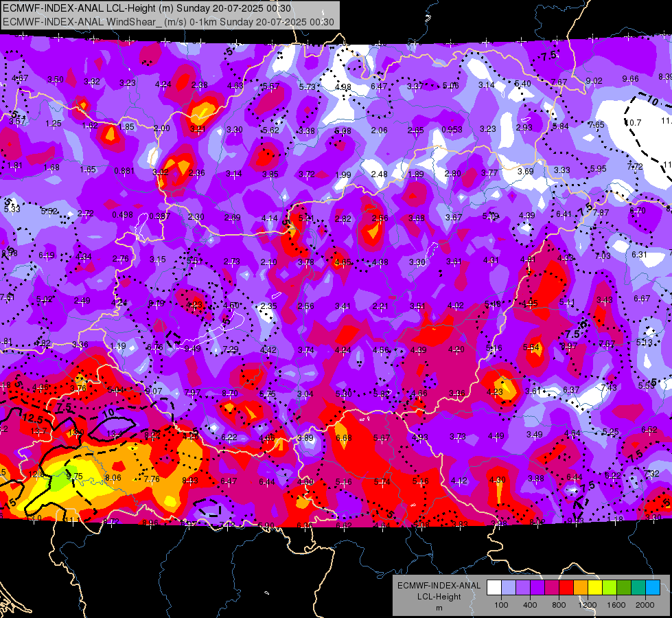Click the map value '7.67'
Image resolution: width=672 pixels, height=618 pixels.
click(559, 82)
